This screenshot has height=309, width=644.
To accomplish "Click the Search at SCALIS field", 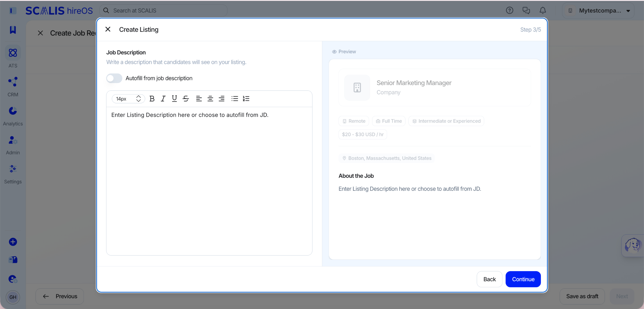I will (163, 10).
